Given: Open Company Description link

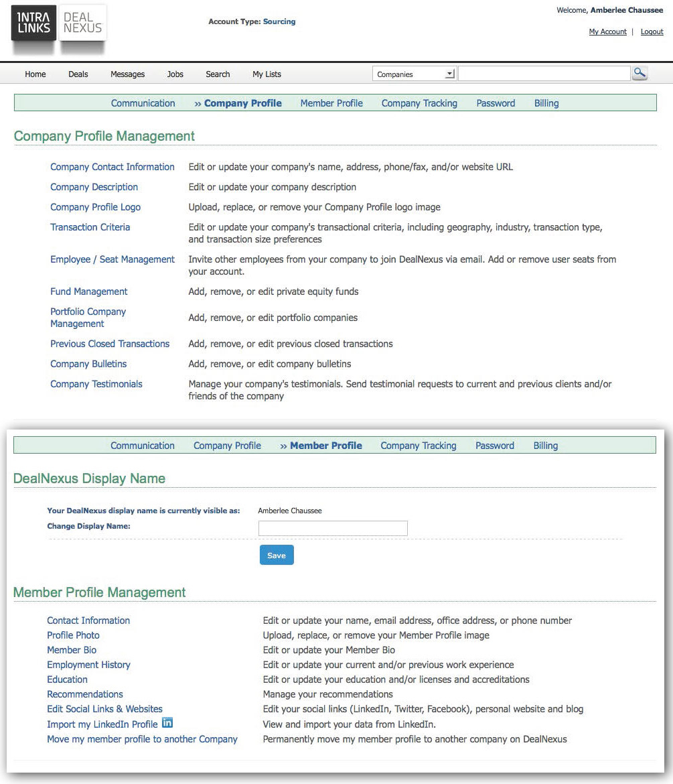Looking at the screenshot, I should 94,187.
